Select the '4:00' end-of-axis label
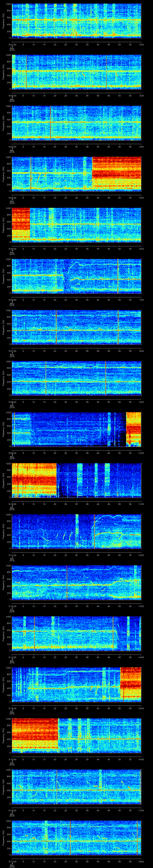Viewport: 153px width, 868px height. click(x=141, y=147)
